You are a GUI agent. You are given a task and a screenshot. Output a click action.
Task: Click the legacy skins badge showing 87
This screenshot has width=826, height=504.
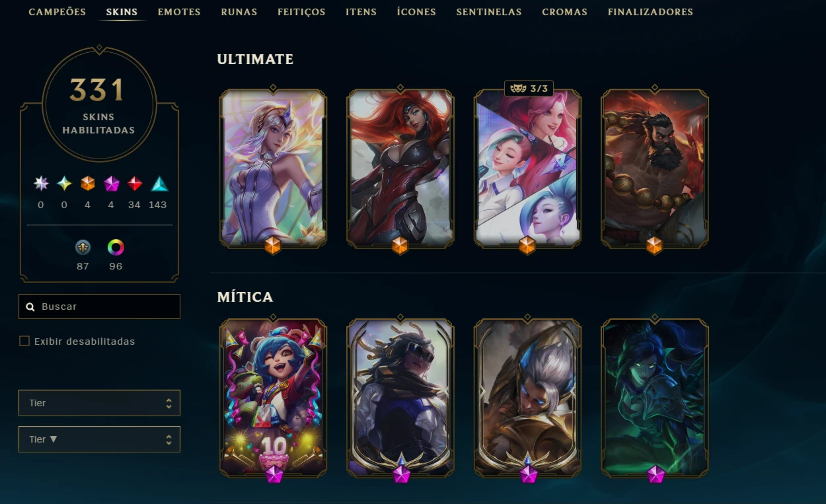(x=83, y=248)
